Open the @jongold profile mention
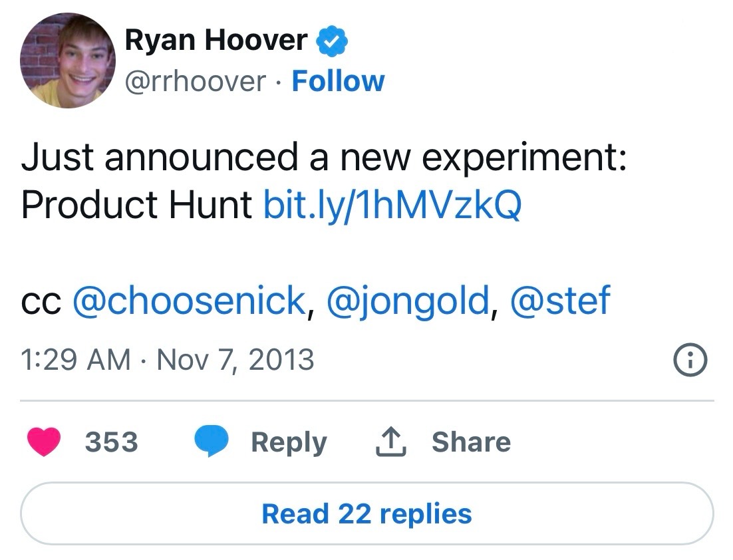Image resolution: width=733 pixels, height=560 pixels. (408, 301)
